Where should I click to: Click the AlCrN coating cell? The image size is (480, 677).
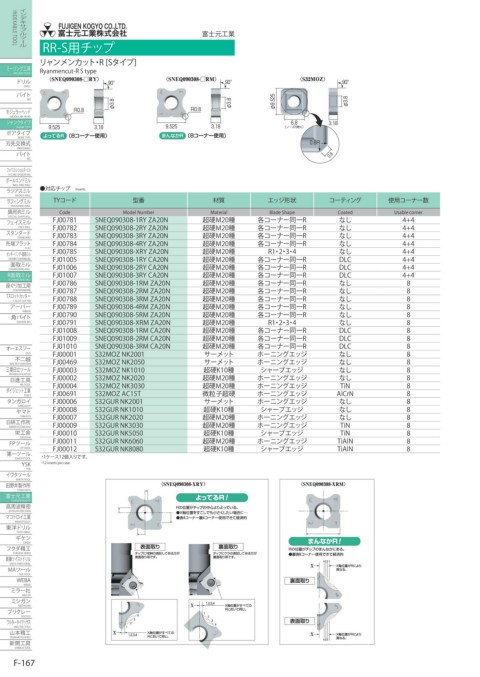pos(345,394)
